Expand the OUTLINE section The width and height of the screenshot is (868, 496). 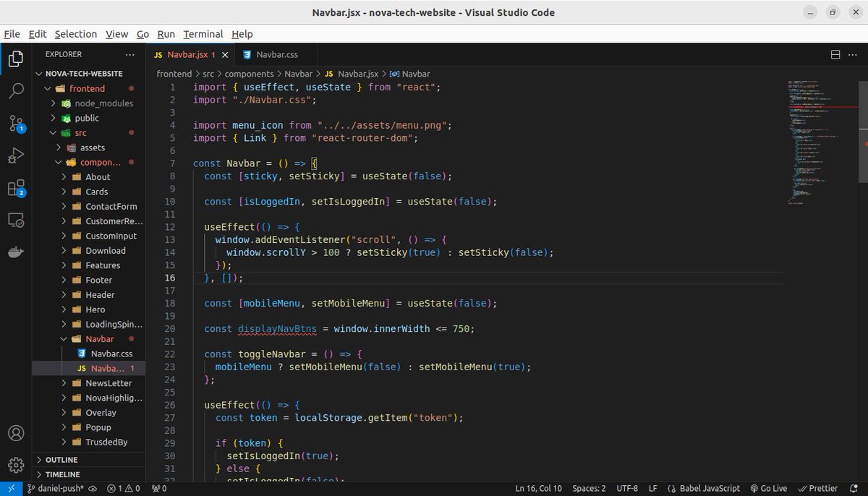90,460
